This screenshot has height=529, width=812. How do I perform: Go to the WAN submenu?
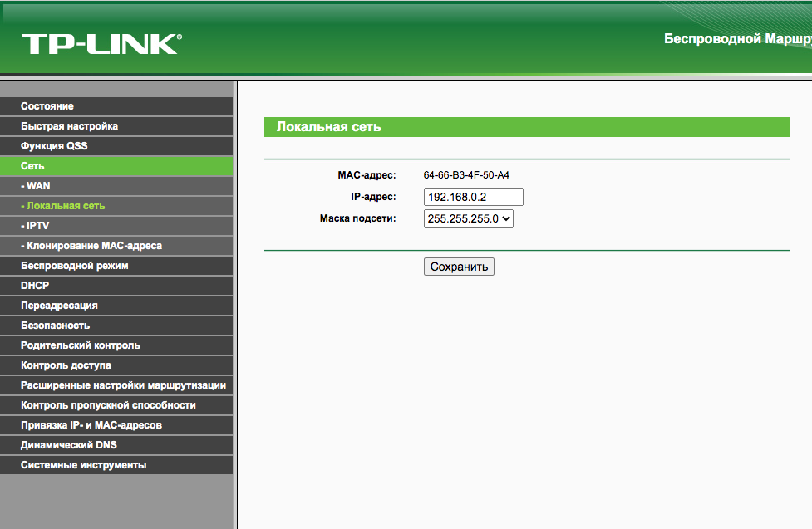coord(116,186)
